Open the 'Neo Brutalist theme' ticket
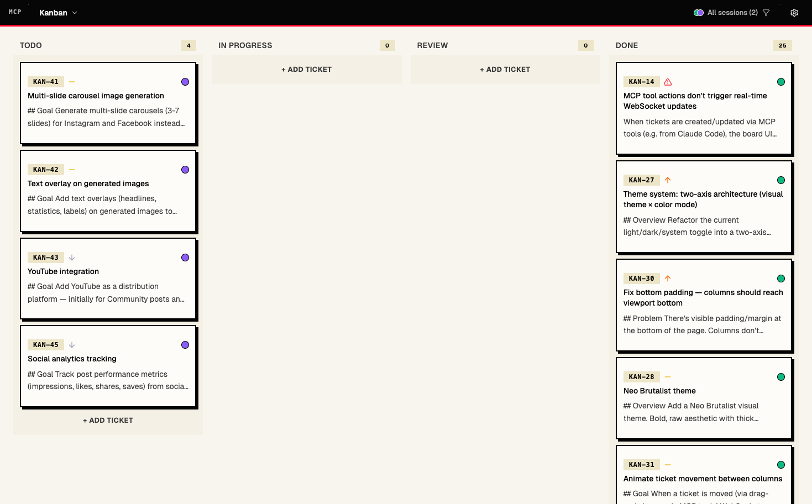The image size is (812, 504). [x=659, y=391]
